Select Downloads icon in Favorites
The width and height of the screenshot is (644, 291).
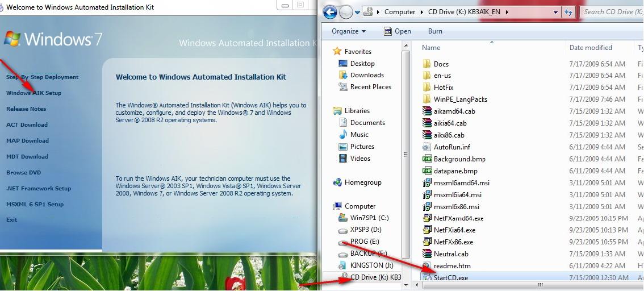click(x=343, y=75)
